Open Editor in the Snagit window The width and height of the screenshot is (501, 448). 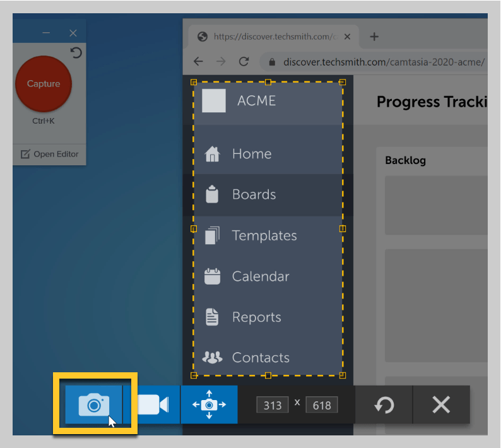tap(49, 154)
